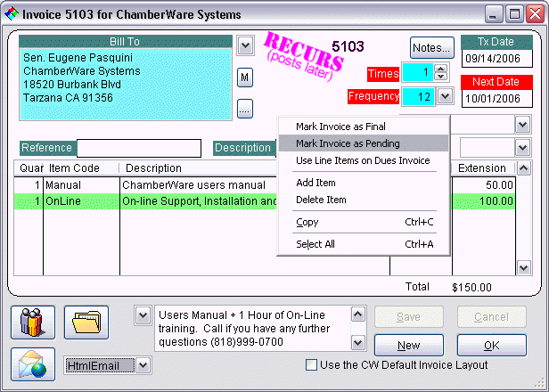Select the Manual item code cell

click(82, 184)
